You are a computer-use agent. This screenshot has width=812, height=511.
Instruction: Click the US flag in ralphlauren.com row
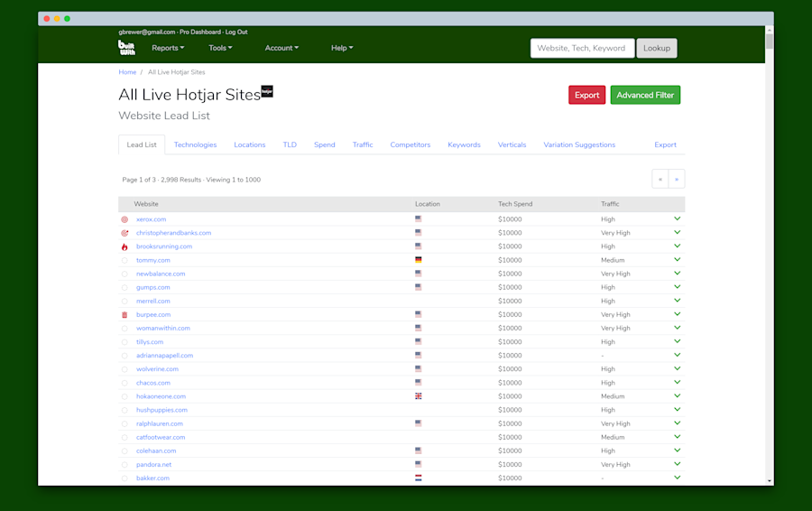coord(419,423)
